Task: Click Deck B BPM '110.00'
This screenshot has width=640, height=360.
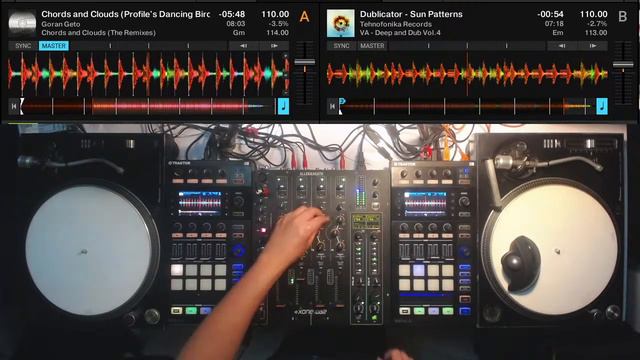Action: [593, 14]
